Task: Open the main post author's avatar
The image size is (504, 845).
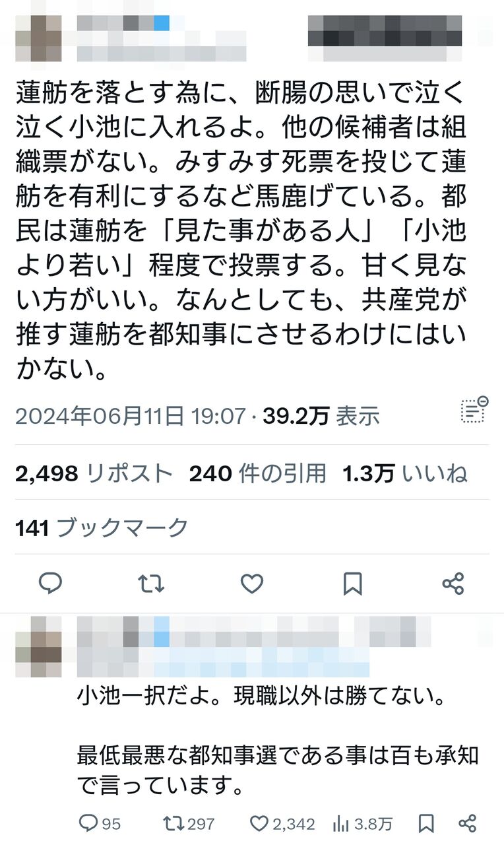Action: (39, 38)
